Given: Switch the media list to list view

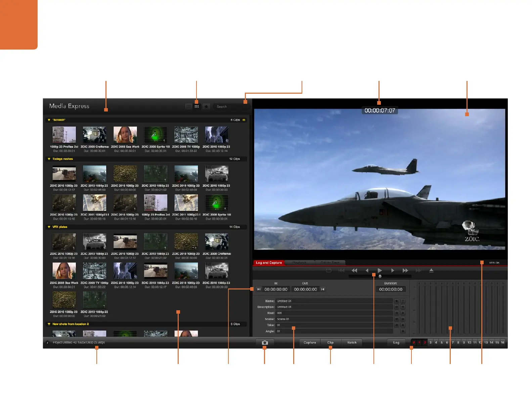Looking at the screenshot, I should (x=189, y=106).
